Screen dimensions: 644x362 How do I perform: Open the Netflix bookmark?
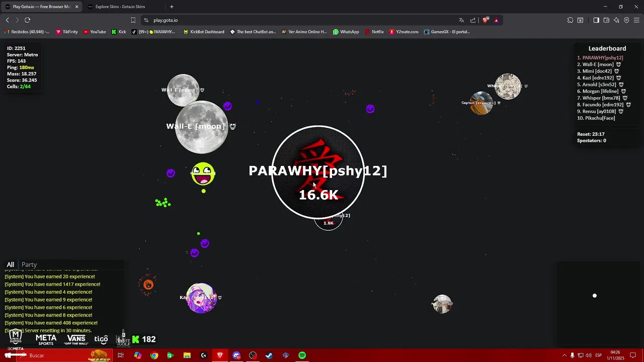pyautogui.click(x=374, y=32)
